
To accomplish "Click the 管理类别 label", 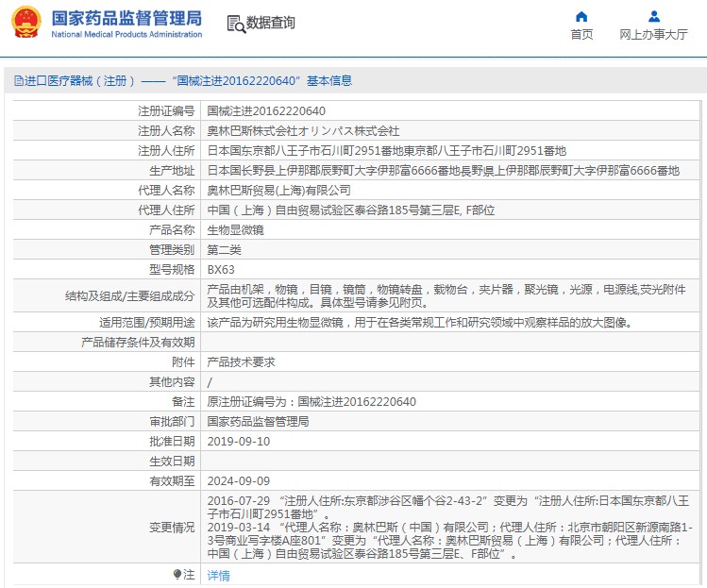I will tap(172, 250).
